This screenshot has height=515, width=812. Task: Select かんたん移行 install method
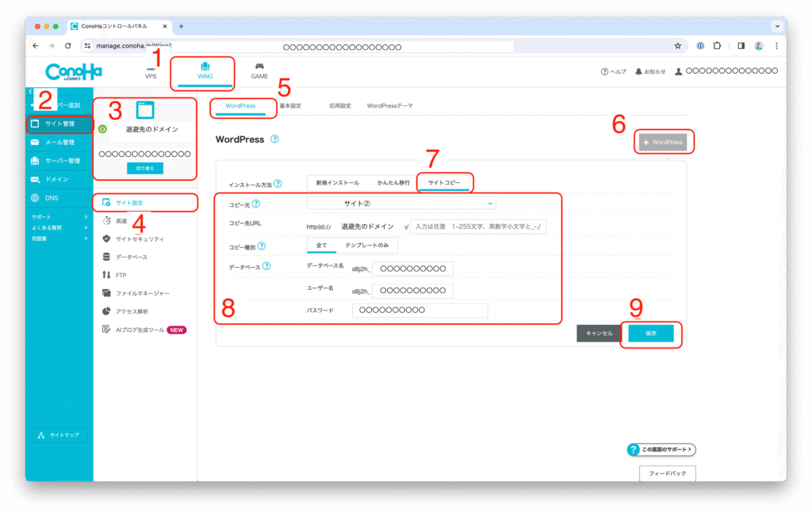393,183
